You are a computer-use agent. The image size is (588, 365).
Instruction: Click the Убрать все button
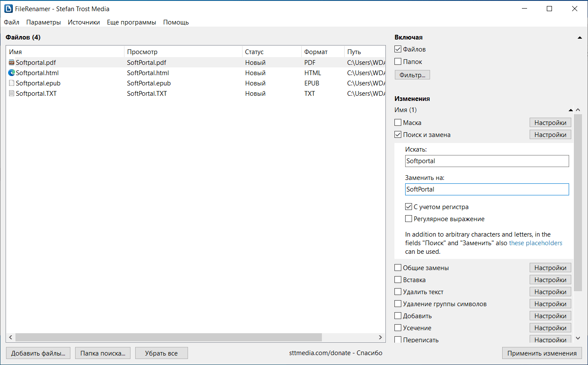161,353
